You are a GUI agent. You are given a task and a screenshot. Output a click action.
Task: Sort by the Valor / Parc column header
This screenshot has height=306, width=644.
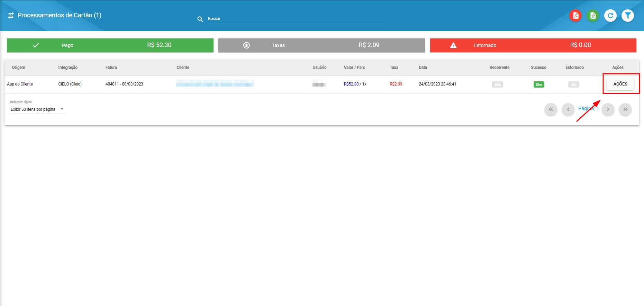(x=354, y=67)
